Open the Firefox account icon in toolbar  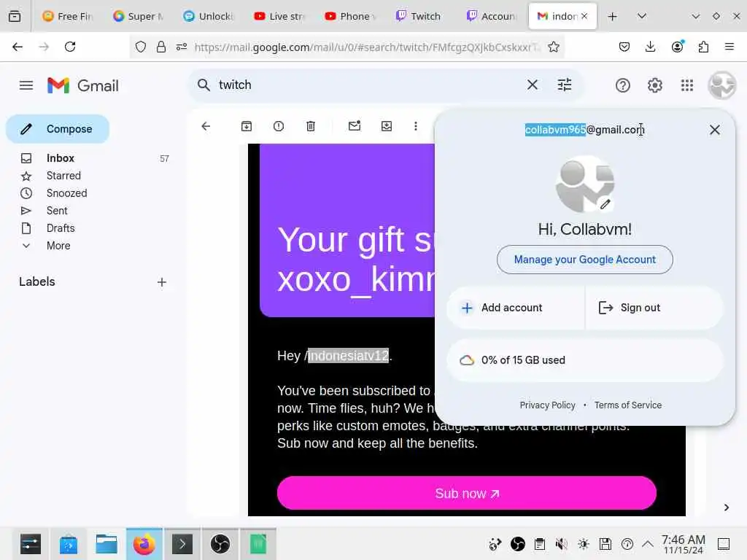(677, 47)
